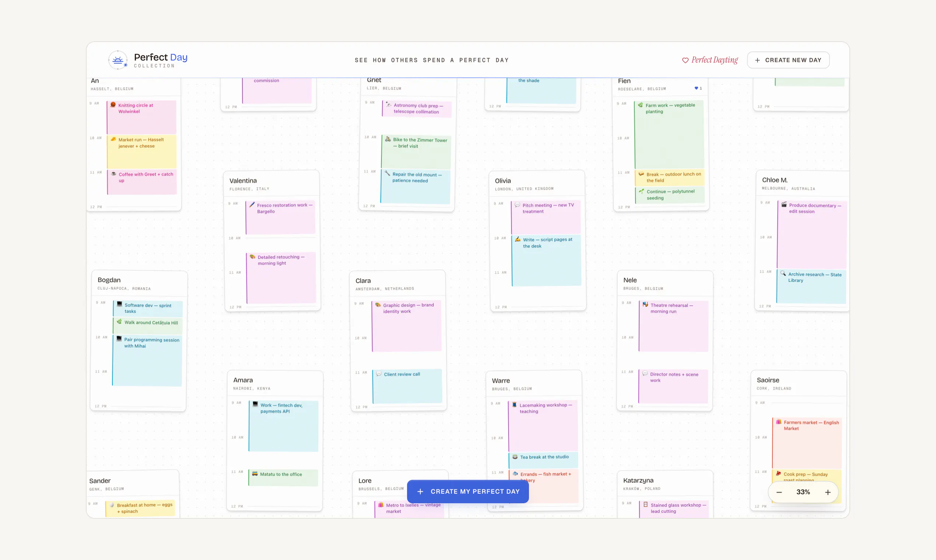Click the Create New Day button
Screen dimensions: 936x560
tap(788, 60)
